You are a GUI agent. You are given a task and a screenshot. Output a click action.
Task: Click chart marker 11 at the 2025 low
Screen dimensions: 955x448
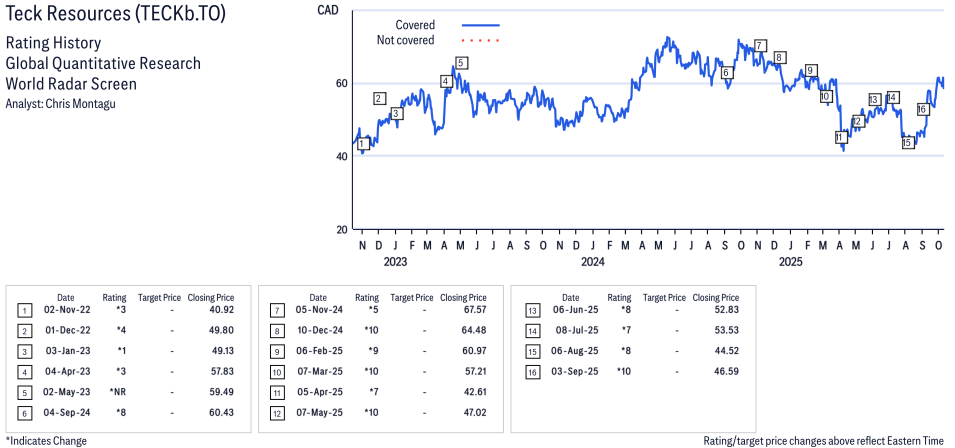click(x=841, y=137)
